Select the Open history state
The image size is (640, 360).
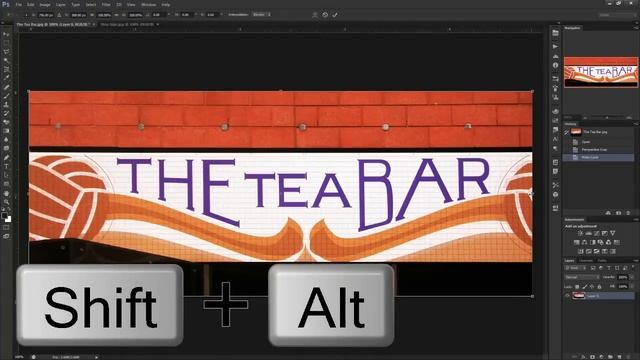599,142
